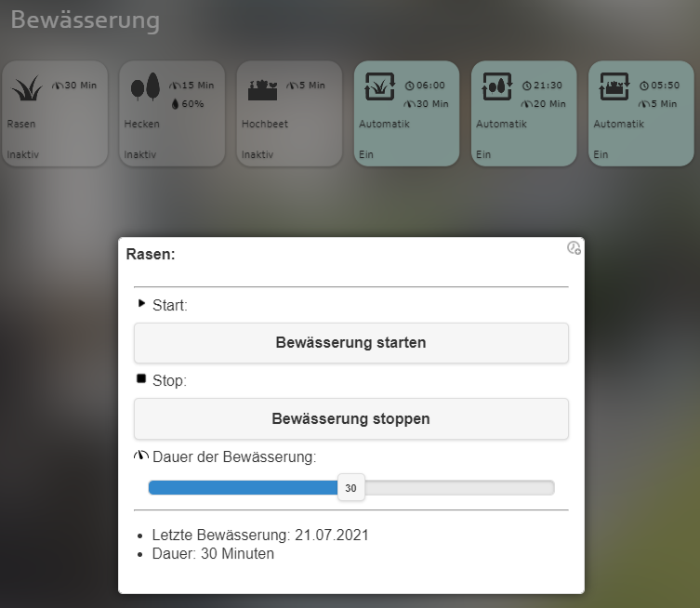
Task: Click the lawn schedule icon in 06:00 tile
Action: pyautogui.click(x=380, y=86)
